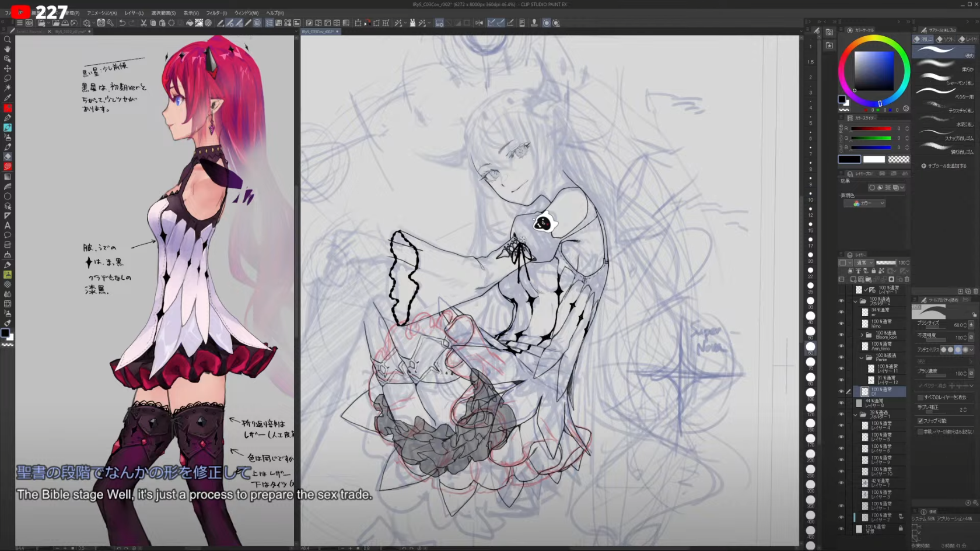Viewport: 980px width, 551px height.
Task: Hide the 'himo' layer
Action: [x=841, y=323]
